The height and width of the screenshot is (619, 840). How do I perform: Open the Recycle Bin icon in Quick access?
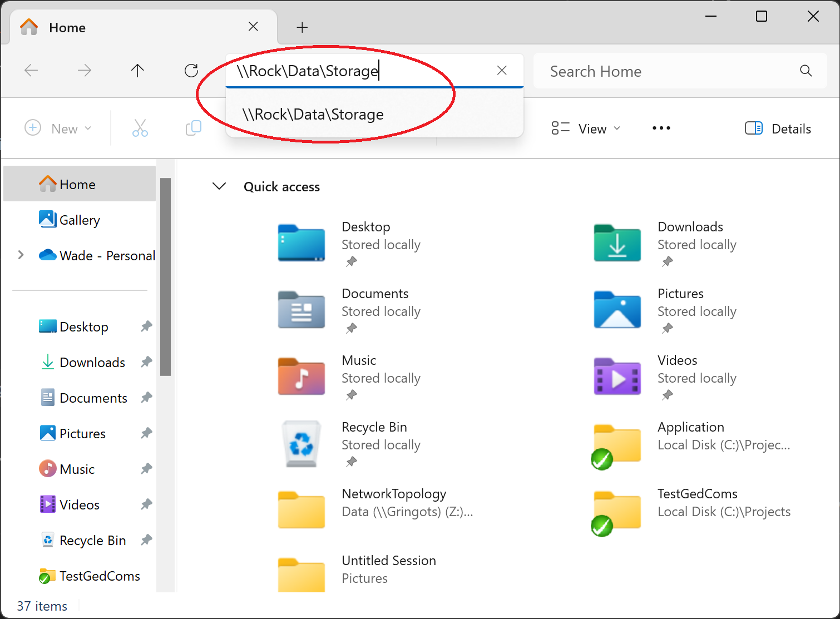pos(302,444)
